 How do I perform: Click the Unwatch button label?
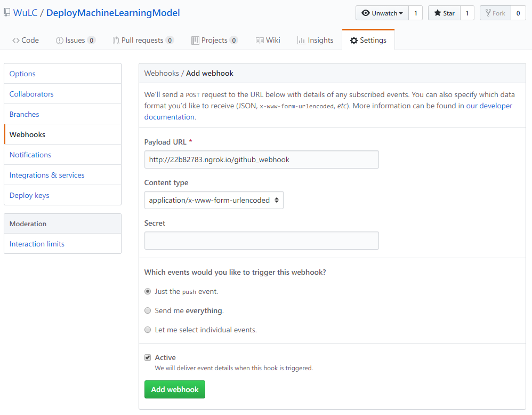click(x=384, y=13)
